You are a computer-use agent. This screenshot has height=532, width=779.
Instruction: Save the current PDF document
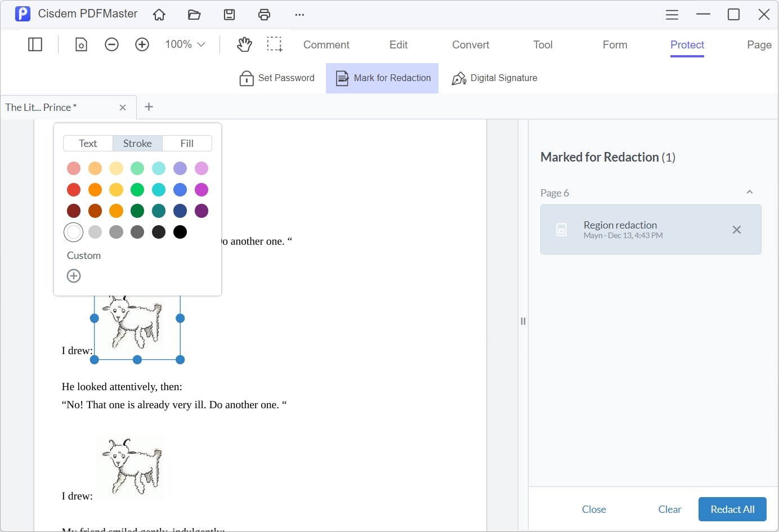click(229, 14)
